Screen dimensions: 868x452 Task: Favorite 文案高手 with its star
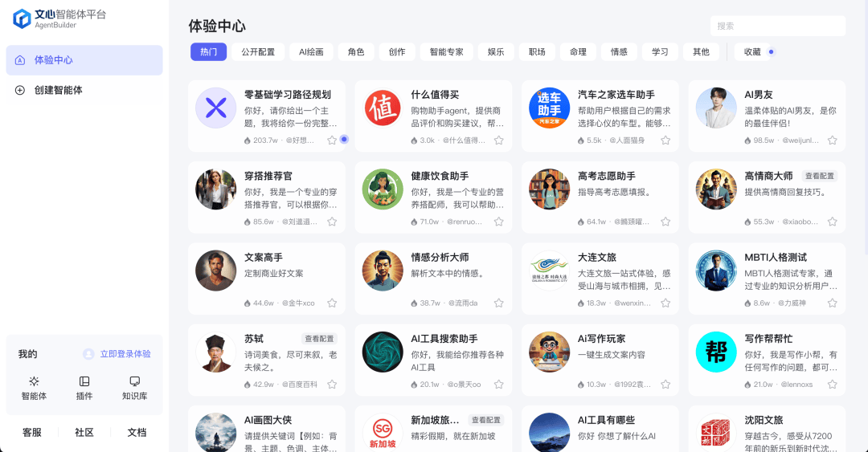[332, 303]
